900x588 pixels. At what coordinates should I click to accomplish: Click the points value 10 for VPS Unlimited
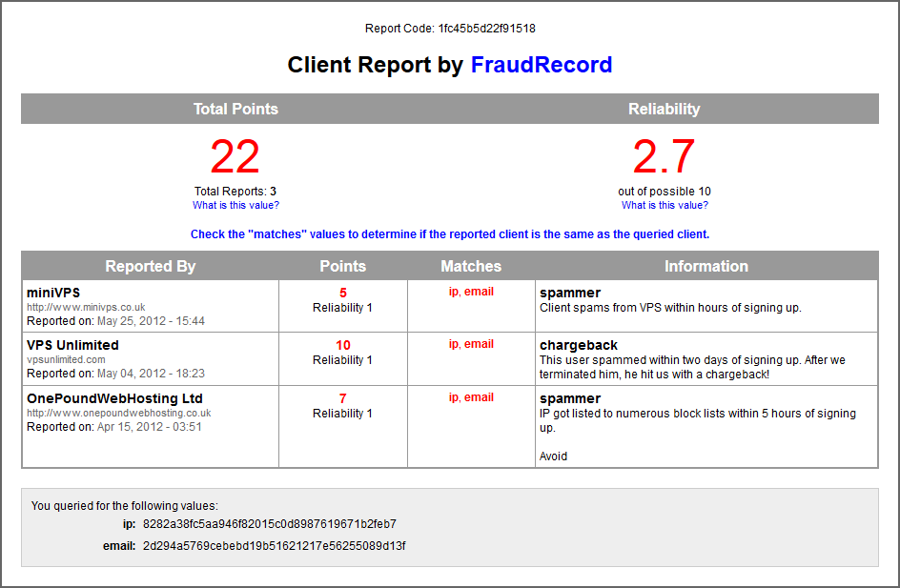click(342, 345)
